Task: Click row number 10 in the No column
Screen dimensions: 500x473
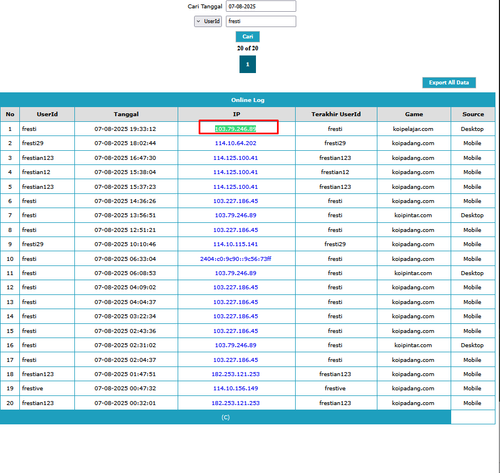Action: click(10, 259)
